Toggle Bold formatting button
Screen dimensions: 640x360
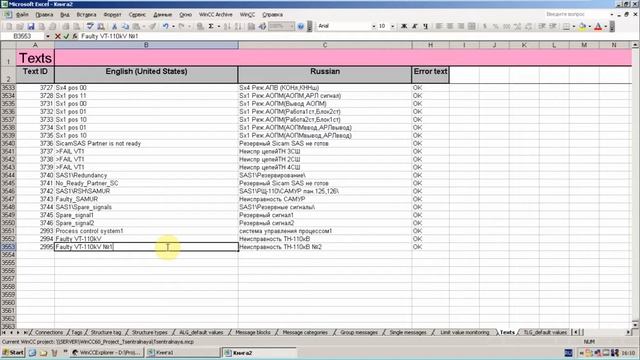tap(404, 26)
